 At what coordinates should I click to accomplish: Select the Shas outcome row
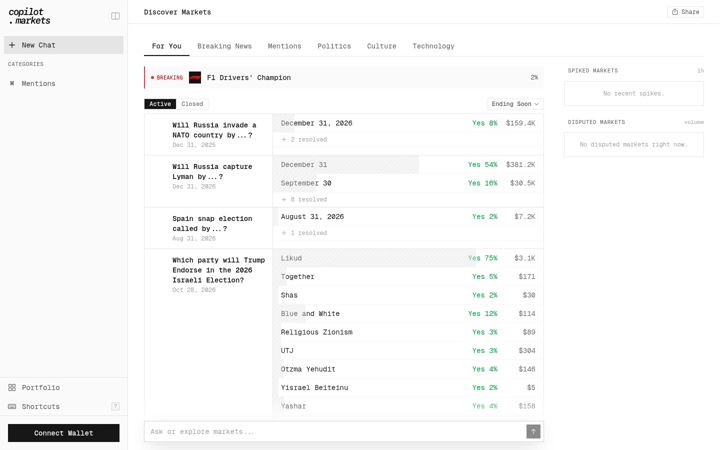(408, 295)
